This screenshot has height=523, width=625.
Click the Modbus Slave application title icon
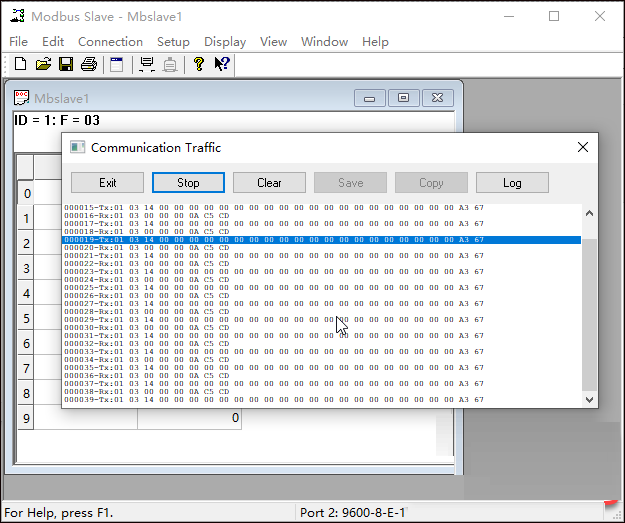[x=17, y=16]
